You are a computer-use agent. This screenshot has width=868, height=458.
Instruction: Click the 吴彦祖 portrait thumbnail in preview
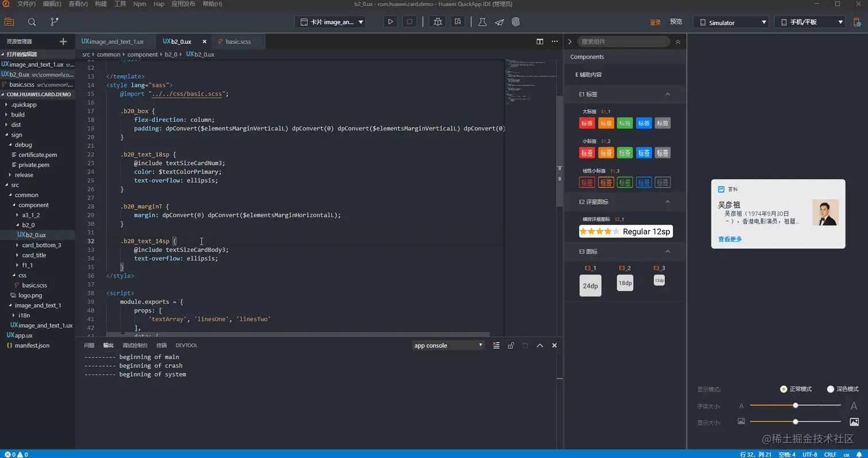click(x=826, y=212)
